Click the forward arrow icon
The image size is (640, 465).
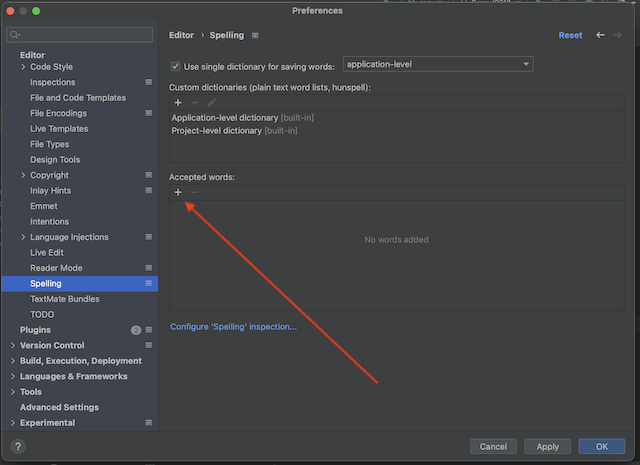[x=618, y=35]
